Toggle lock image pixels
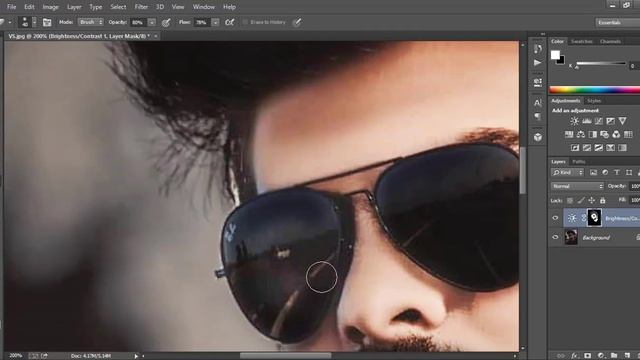The image size is (640, 360). (x=581, y=200)
